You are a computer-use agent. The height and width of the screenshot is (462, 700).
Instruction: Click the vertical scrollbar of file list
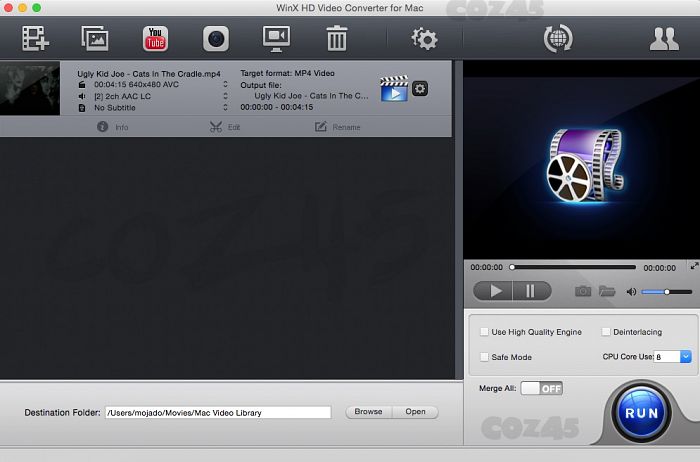coord(458,220)
